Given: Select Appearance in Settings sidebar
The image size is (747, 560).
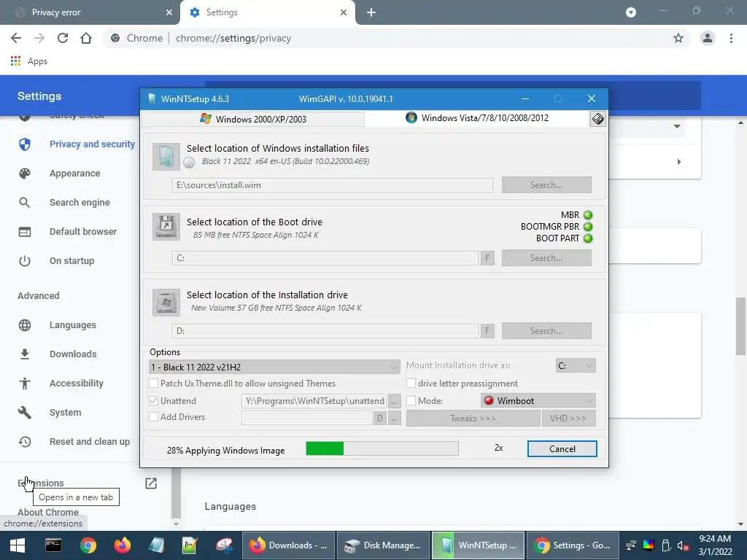Looking at the screenshot, I should pyautogui.click(x=76, y=174).
